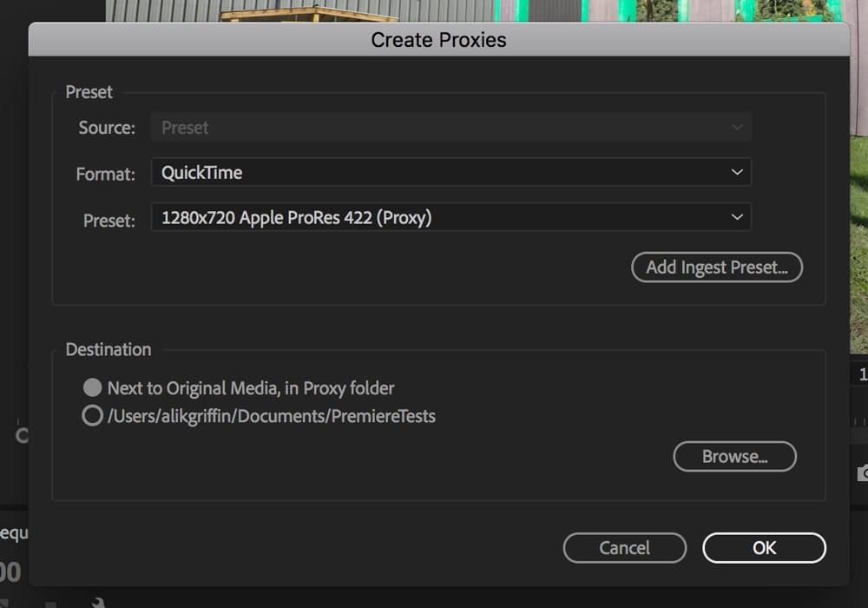Click the timecode marker showing 1

[x=864, y=373]
